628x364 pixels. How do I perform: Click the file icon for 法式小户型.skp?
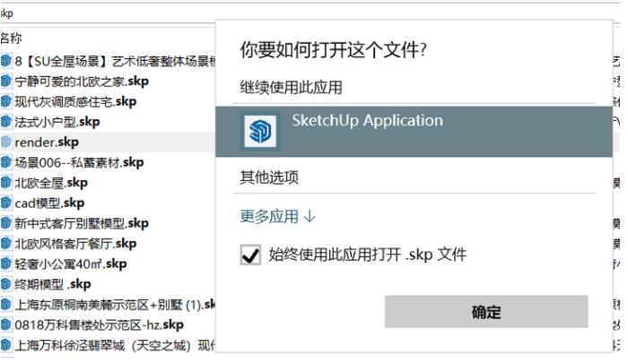coord(6,122)
